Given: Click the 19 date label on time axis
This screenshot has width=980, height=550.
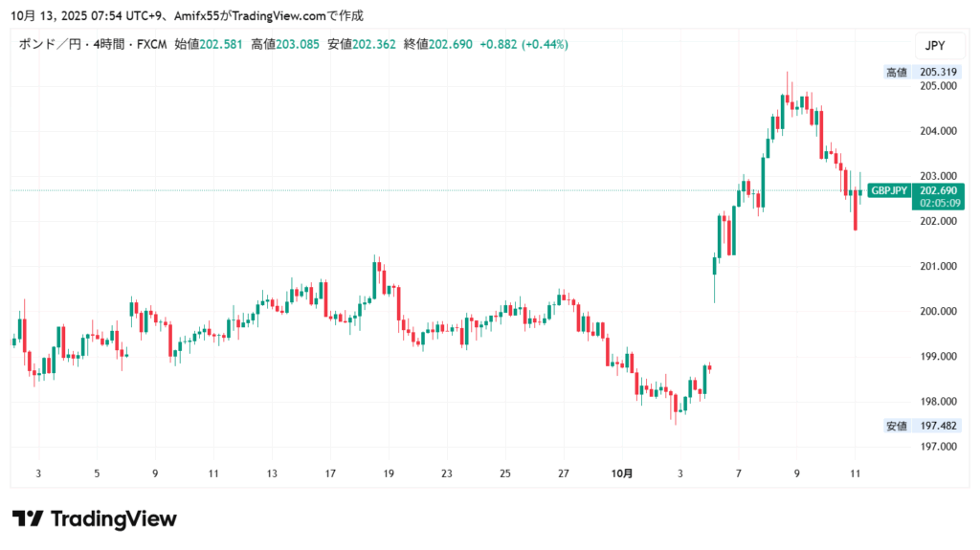Looking at the screenshot, I should pyautogui.click(x=389, y=473).
